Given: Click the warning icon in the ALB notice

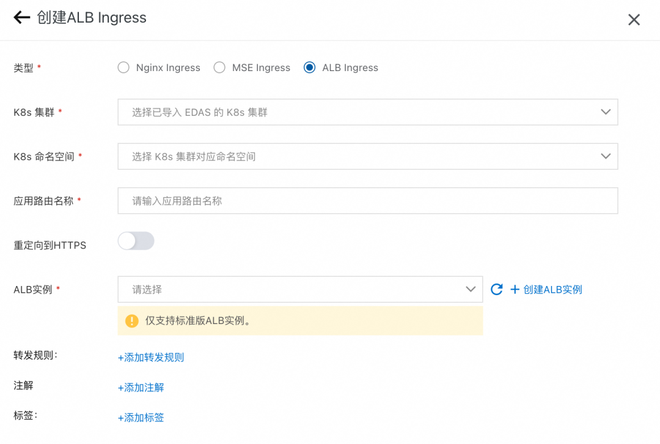Looking at the screenshot, I should 132,321.
